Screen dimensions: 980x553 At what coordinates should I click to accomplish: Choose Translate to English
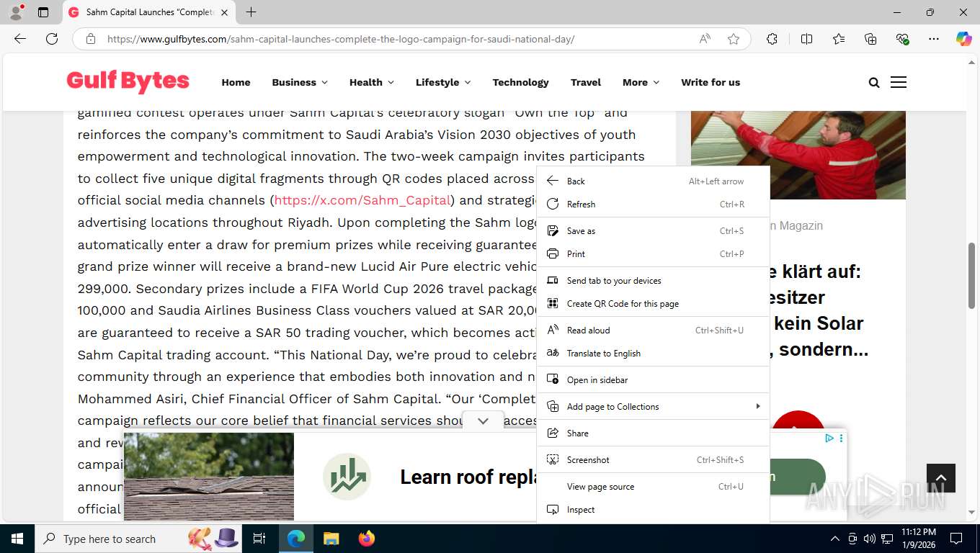(x=654, y=353)
